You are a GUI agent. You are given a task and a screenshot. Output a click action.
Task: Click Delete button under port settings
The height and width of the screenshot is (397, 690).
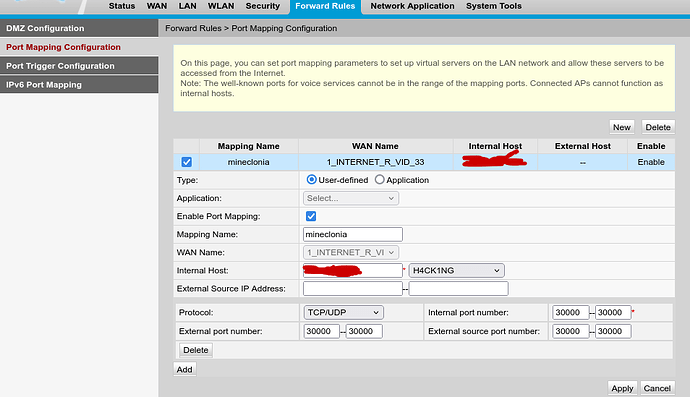pos(196,350)
